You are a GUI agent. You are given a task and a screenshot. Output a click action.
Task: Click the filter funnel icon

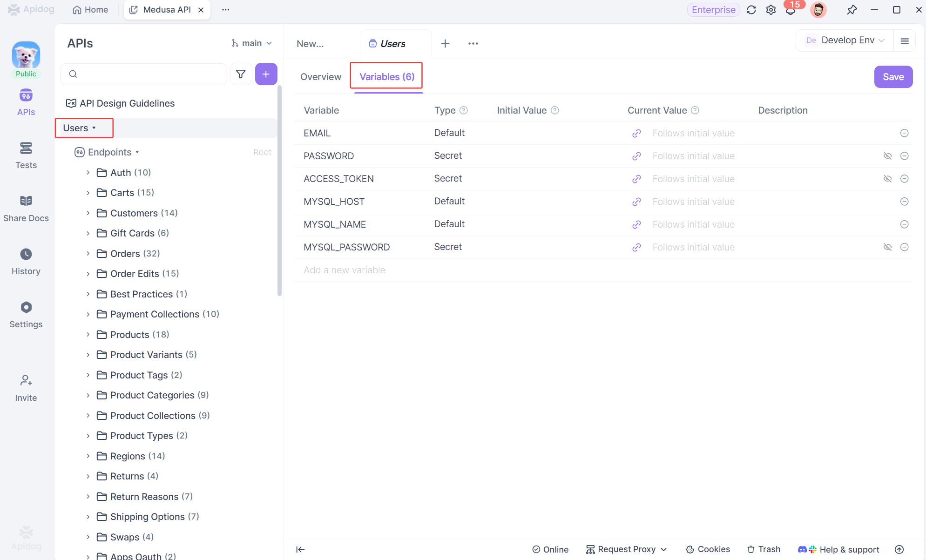click(241, 74)
